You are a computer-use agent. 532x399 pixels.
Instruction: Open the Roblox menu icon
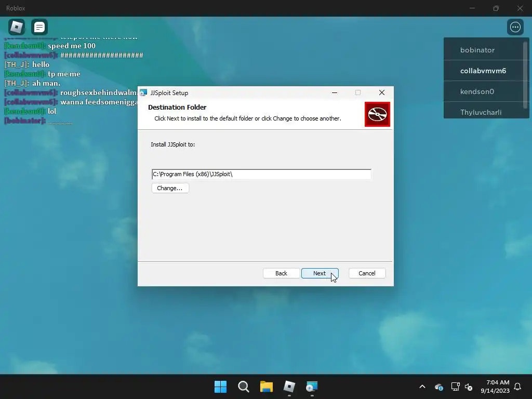[17, 27]
